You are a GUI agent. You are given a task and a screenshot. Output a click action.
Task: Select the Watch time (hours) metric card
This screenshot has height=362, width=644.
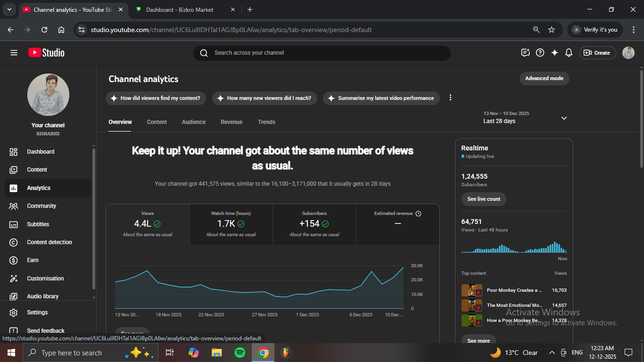pyautogui.click(x=231, y=224)
